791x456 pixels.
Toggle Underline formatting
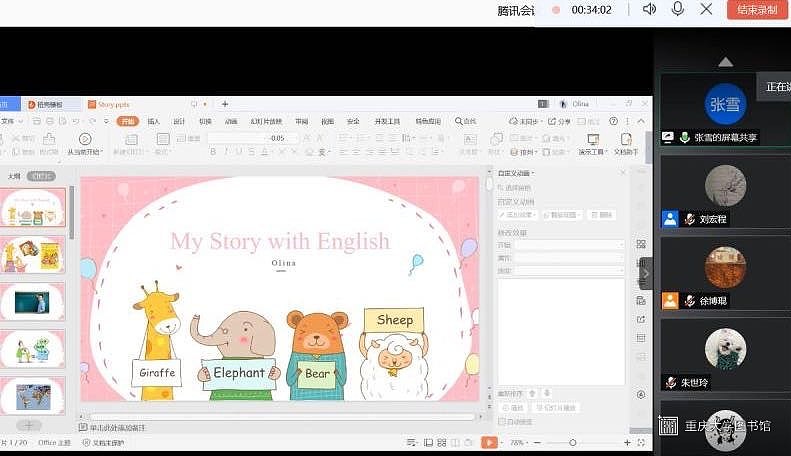coord(238,151)
